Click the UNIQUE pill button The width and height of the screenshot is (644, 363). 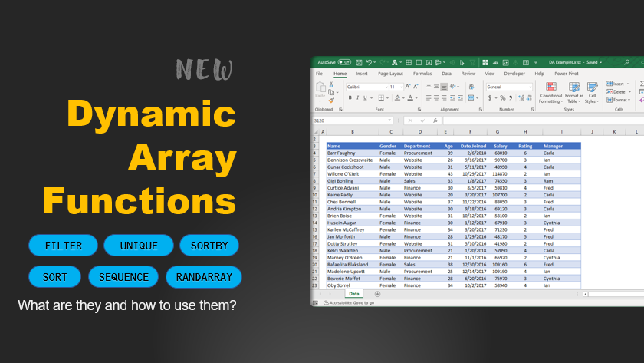(139, 246)
